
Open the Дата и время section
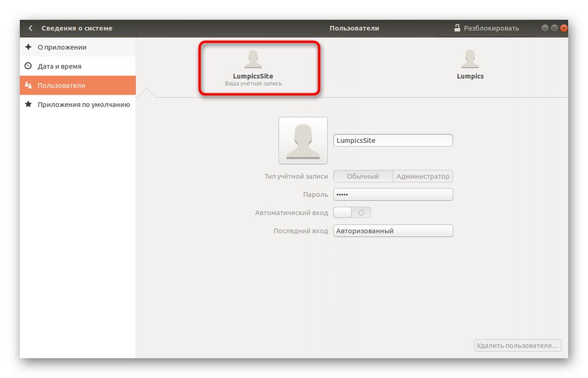[x=78, y=66]
